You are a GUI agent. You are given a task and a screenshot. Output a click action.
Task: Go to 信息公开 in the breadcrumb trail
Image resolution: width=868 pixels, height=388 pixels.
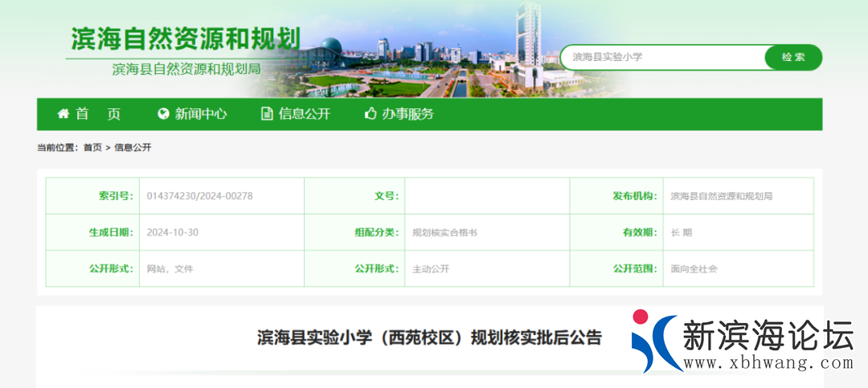133,148
